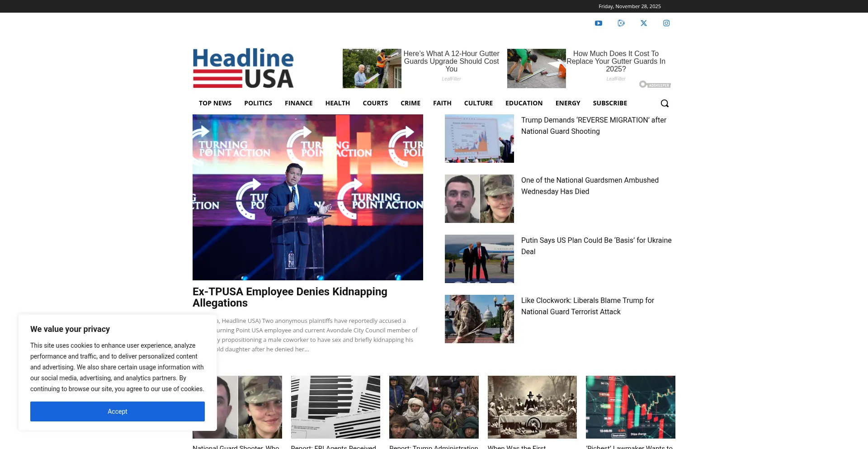Viewport: 868px width, 449px height.
Task: Open the X (Twitter) social icon
Action: tap(644, 23)
